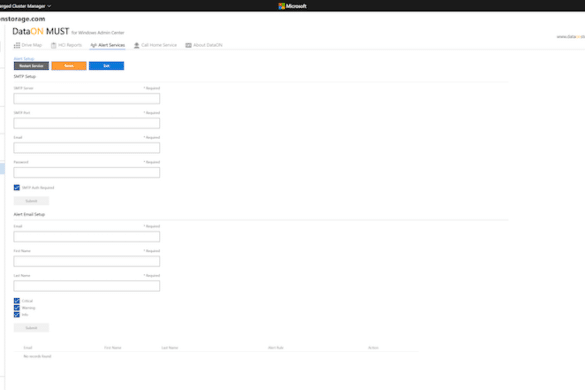Click the Password input field

87,172
